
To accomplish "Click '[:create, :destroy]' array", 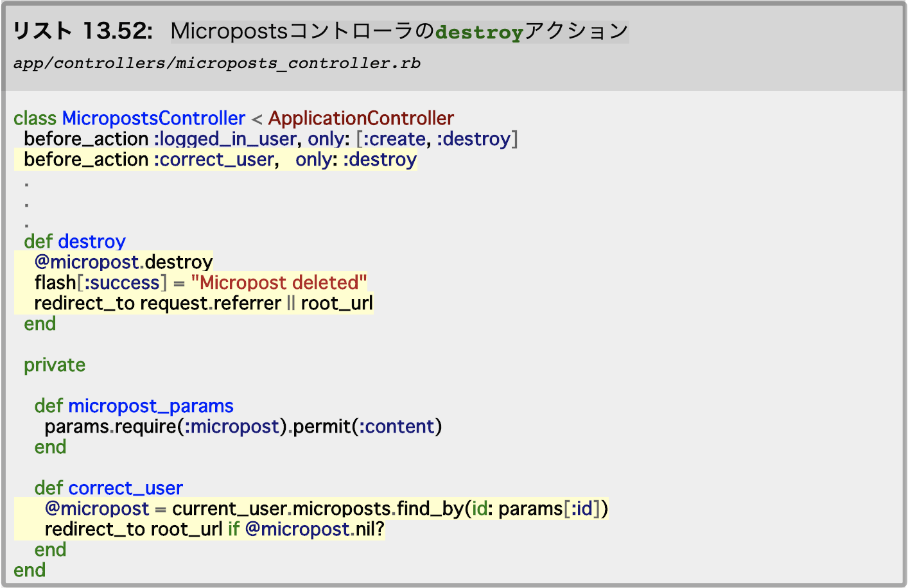I will coord(437,139).
